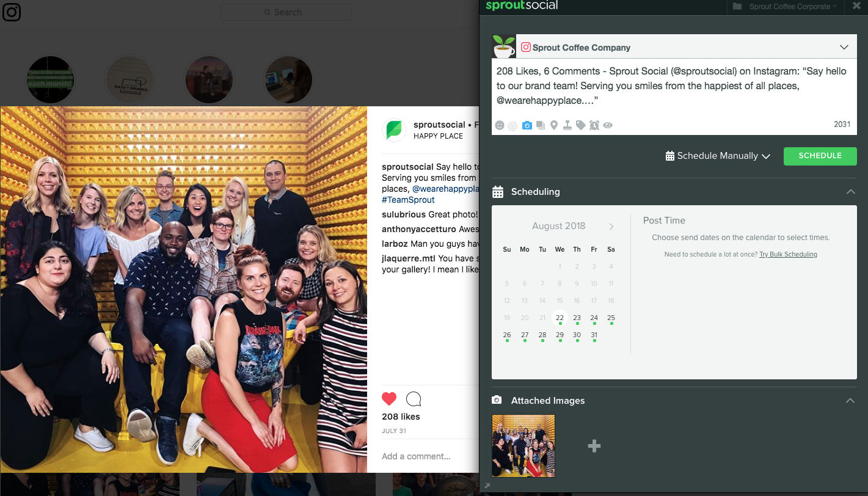Screen dimensions: 868x496
Task: Click the calendar icon beside Scheduling heading
Action: pyautogui.click(x=498, y=192)
